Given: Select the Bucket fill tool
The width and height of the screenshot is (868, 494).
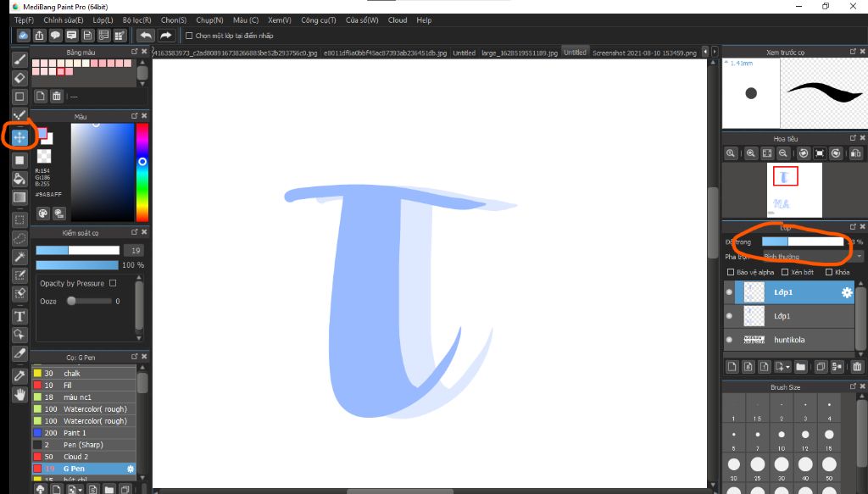Looking at the screenshot, I should pos(19,178).
